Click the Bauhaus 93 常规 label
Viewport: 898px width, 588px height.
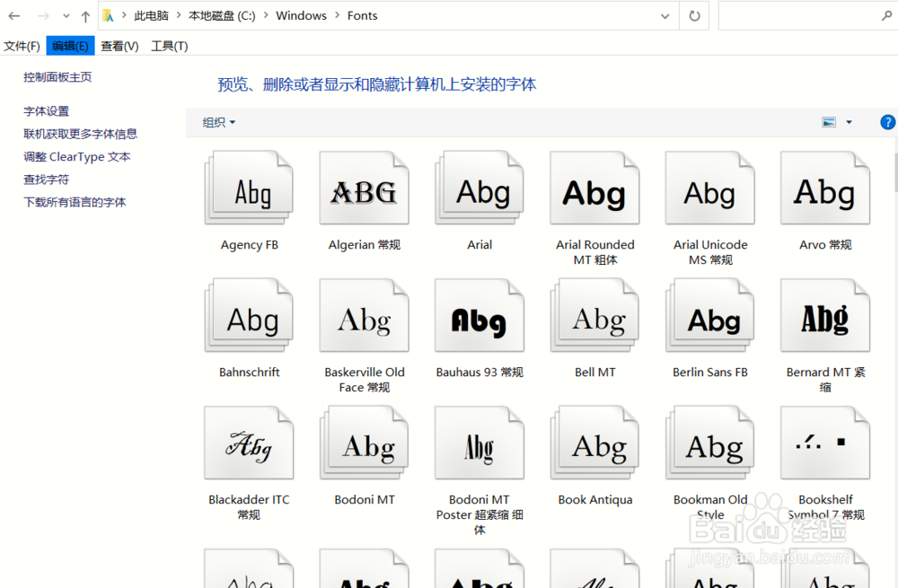point(480,373)
